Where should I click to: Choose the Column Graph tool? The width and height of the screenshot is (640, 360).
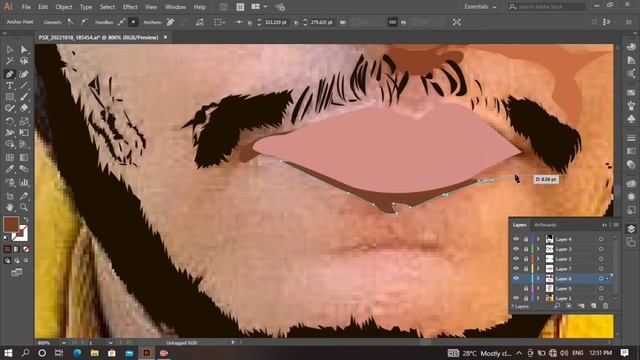pyautogui.click(x=24, y=182)
